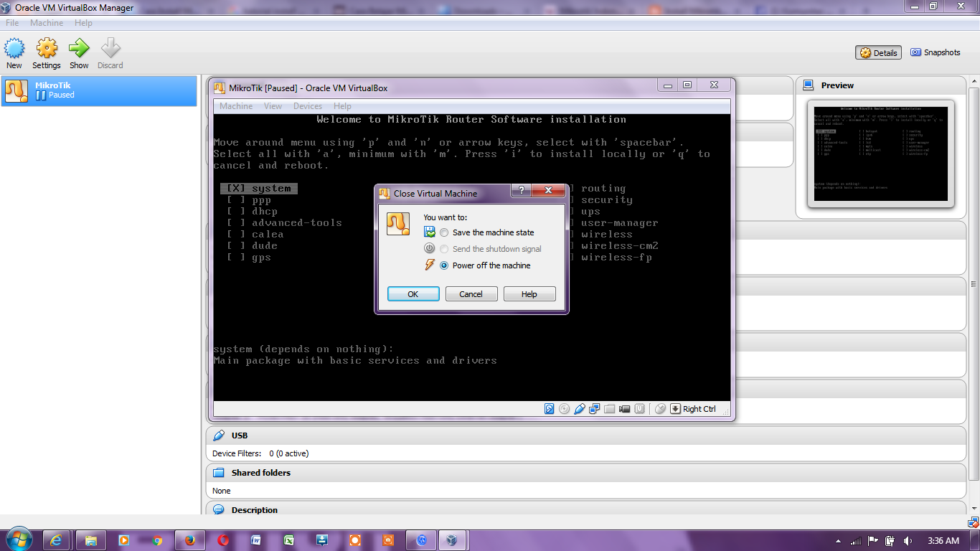
Task: Click the network adapters status icon
Action: 595,409
